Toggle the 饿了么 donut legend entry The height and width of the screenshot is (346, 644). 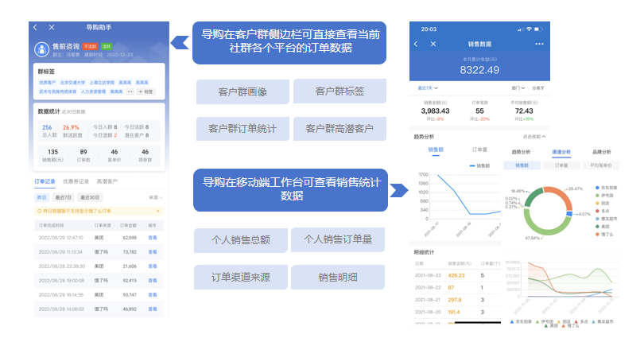pos(604,234)
